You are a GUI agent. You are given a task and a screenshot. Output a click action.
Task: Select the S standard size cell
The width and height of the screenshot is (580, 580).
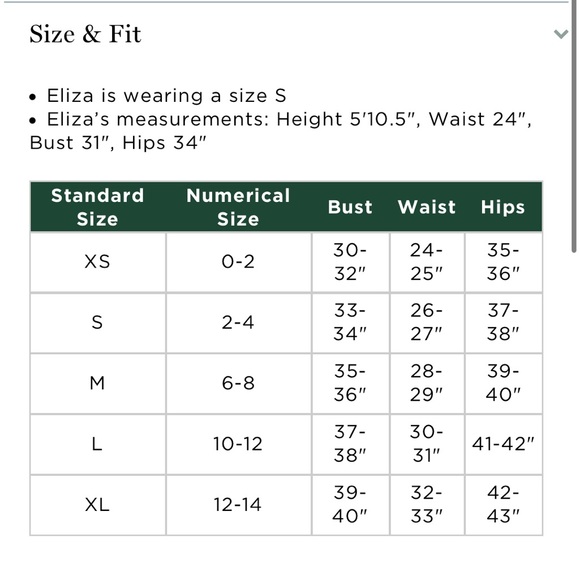(x=98, y=323)
